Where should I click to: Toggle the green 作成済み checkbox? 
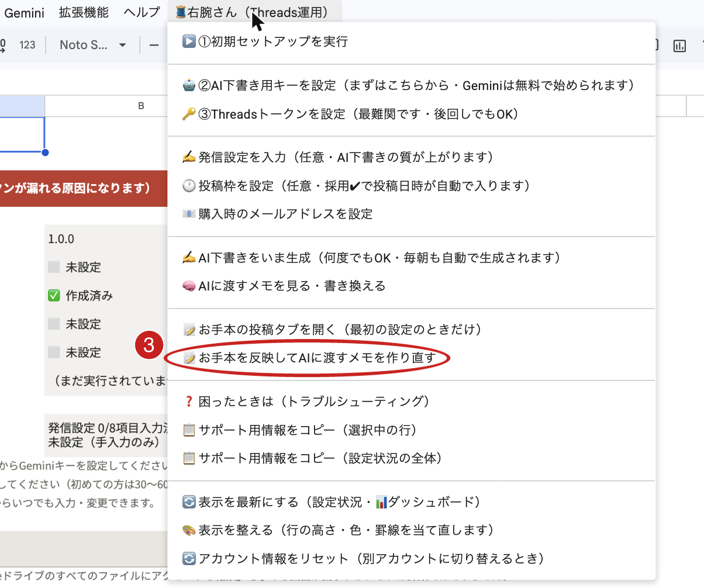pyautogui.click(x=54, y=296)
